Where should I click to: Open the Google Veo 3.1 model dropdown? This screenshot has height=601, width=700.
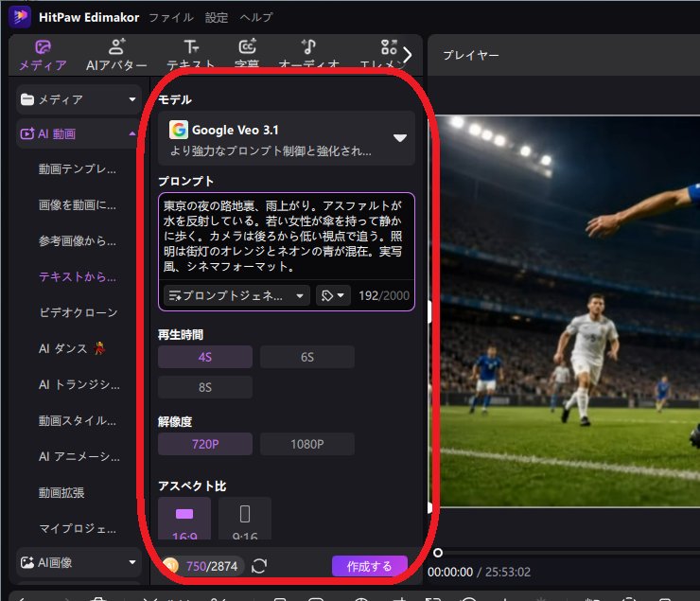click(287, 138)
